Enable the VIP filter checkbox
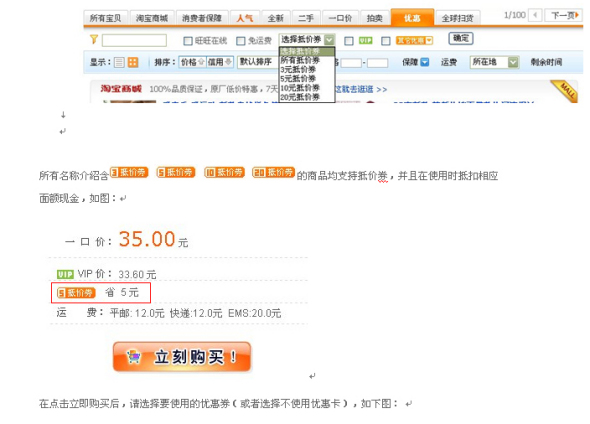This screenshot has height=424, width=590. [x=349, y=41]
